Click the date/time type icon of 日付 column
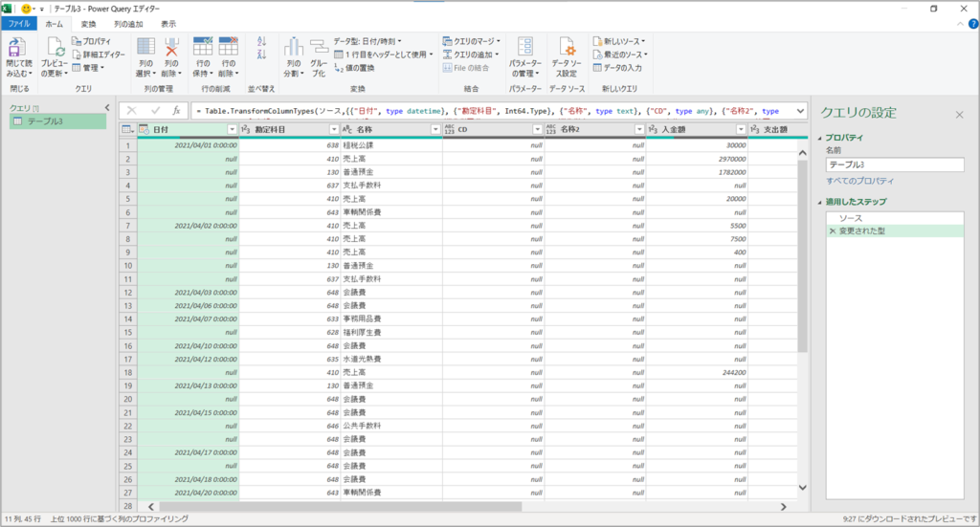Screen dimensions: 980x527 [144, 129]
